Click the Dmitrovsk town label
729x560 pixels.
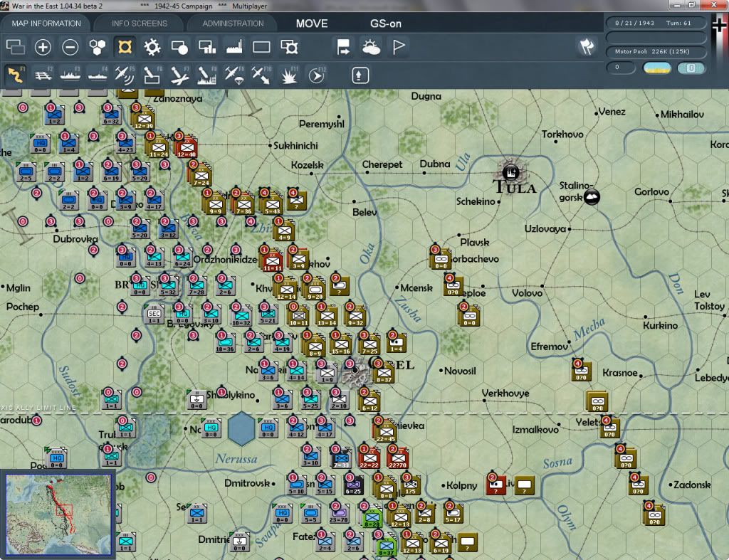point(247,483)
